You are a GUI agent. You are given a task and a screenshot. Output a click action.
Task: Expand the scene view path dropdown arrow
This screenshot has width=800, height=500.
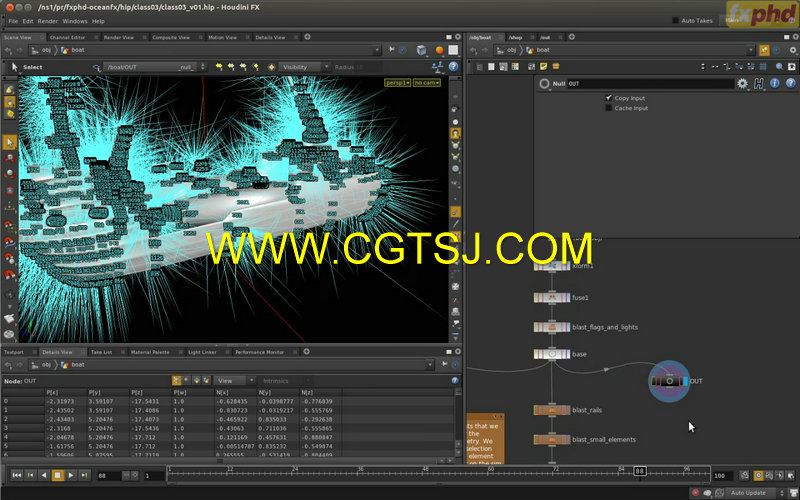pyautogui.click(x=377, y=50)
